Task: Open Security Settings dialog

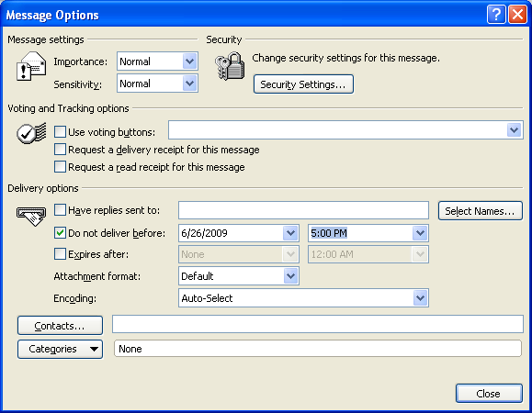Action: (303, 84)
